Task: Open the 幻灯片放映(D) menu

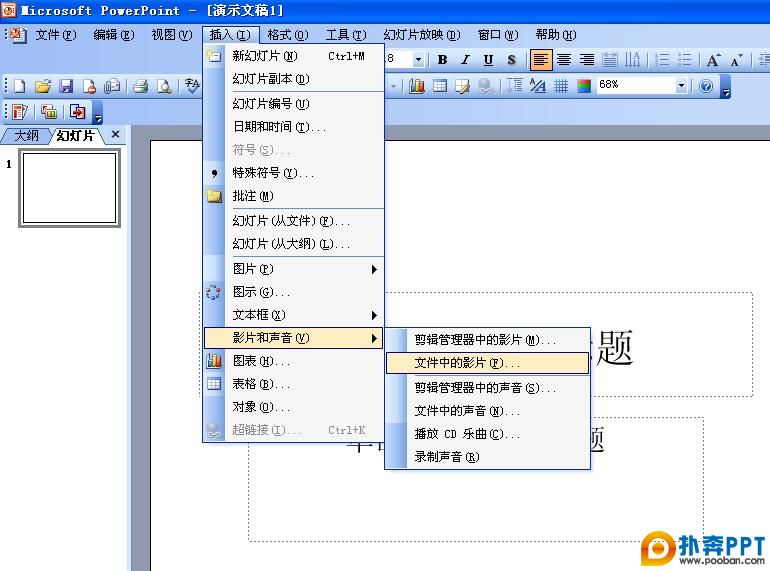Action: pos(422,35)
